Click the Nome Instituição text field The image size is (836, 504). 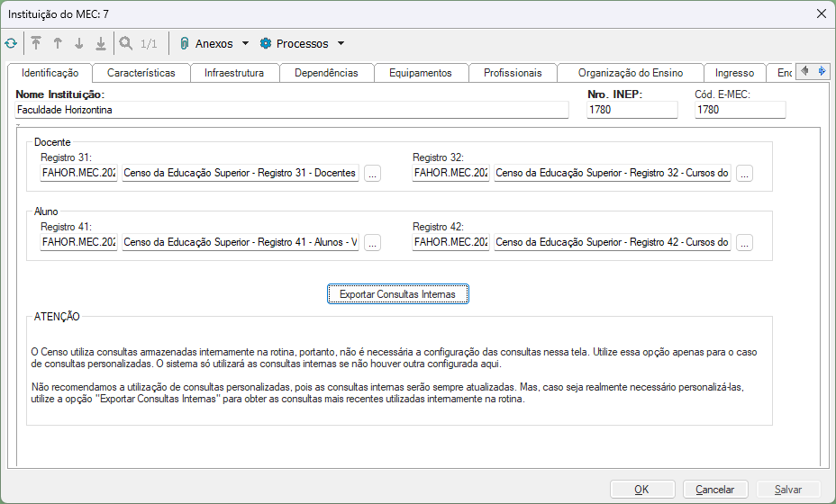[x=292, y=110]
